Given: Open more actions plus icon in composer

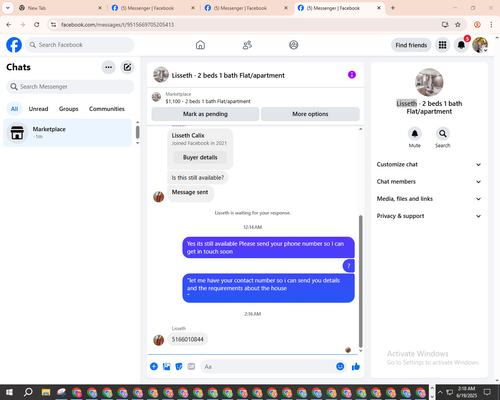Looking at the screenshot, I should click(154, 366).
